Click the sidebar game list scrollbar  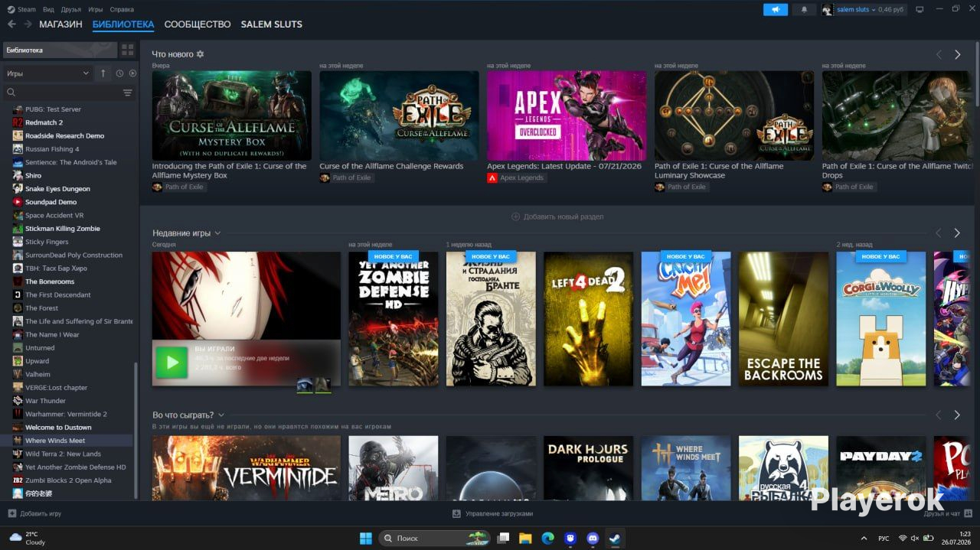click(x=136, y=431)
